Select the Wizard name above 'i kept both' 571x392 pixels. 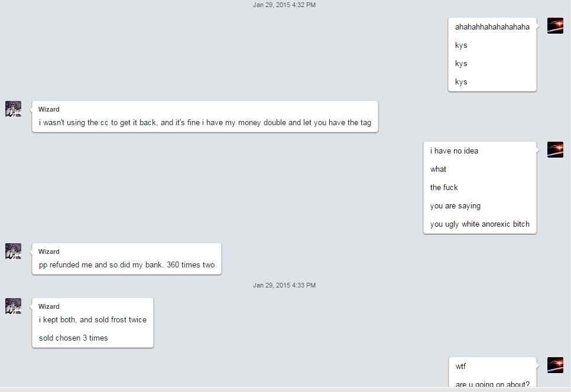click(x=49, y=306)
